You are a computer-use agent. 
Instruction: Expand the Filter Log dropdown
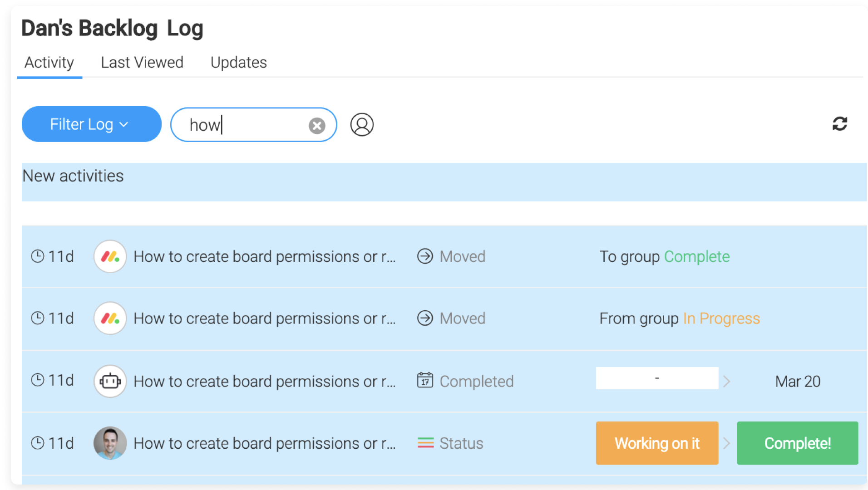(91, 124)
